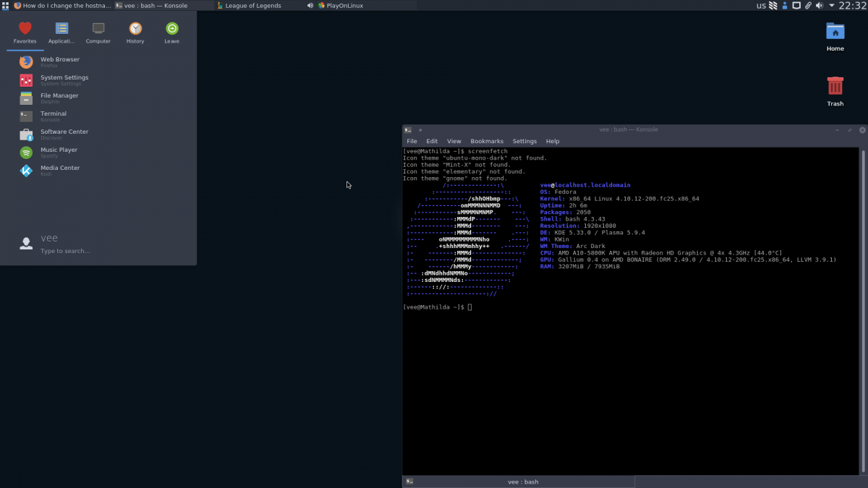This screenshot has width=868, height=488.
Task: Show the History tab in the launcher
Action: (135, 33)
